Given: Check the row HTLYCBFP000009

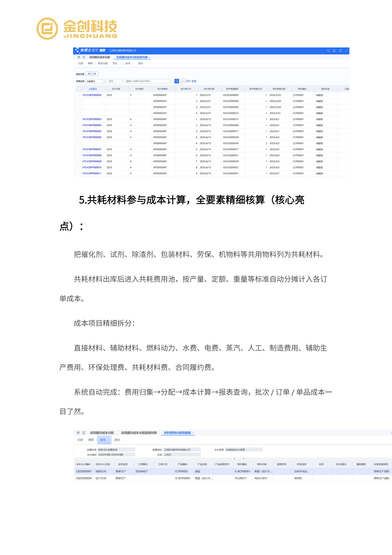Looking at the screenshot, I should click(79, 161).
